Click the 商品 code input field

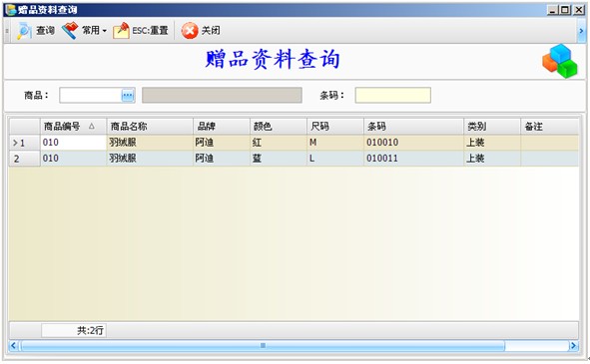[90, 95]
